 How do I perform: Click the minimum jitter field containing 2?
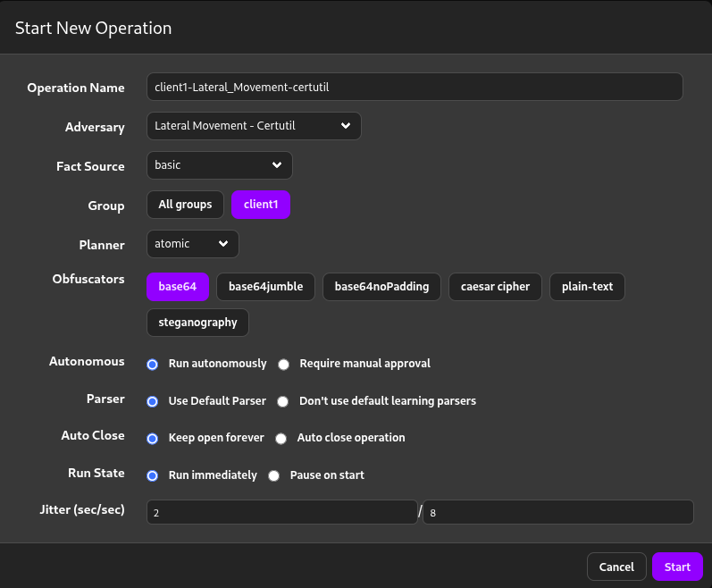[281, 512]
